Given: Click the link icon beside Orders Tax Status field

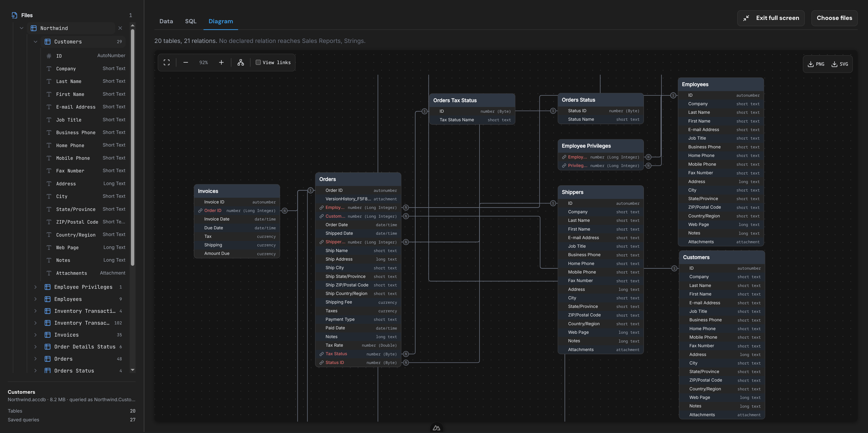Looking at the screenshot, I should click(x=322, y=354).
